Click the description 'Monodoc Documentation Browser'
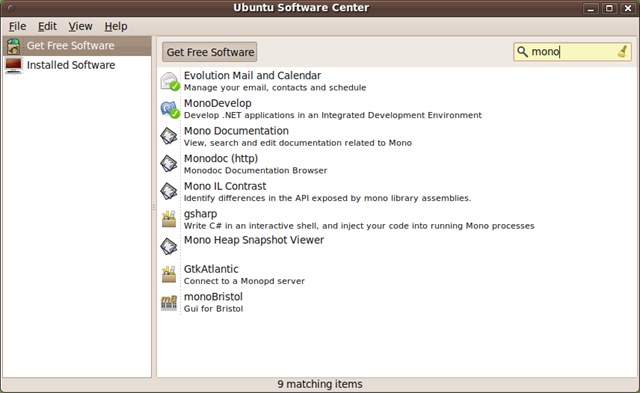This screenshot has height=393, width=640. click(256, 171)
